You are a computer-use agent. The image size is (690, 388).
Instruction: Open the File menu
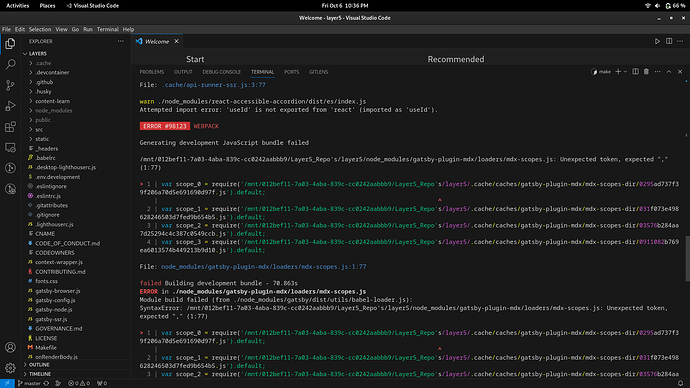(6, 29)
